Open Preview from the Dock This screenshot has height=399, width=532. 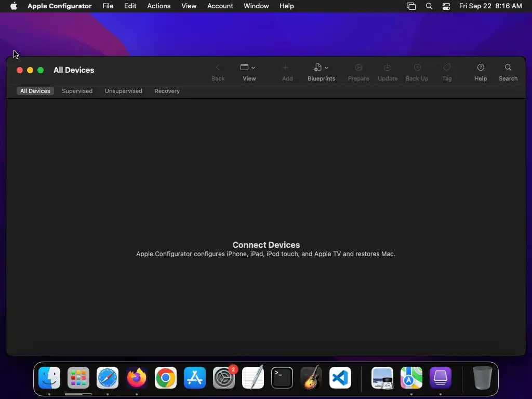point(382,377)
